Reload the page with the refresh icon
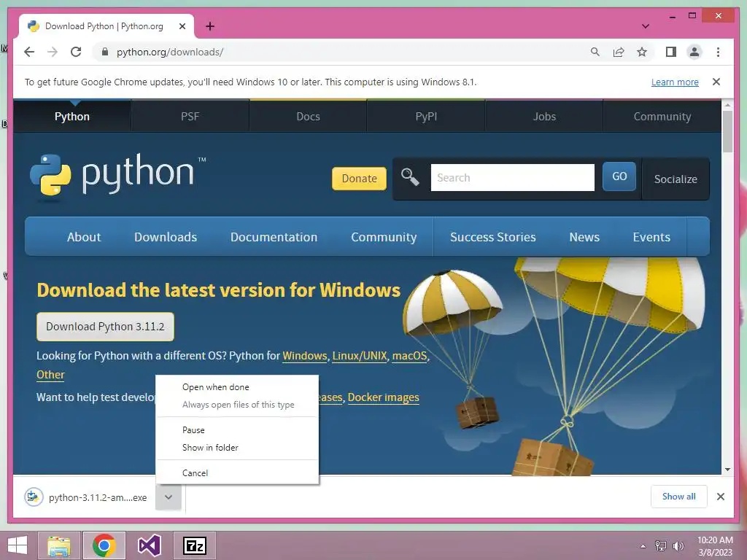Image resolution: width=747 pixels, height=560 pixels. [76, 52]
